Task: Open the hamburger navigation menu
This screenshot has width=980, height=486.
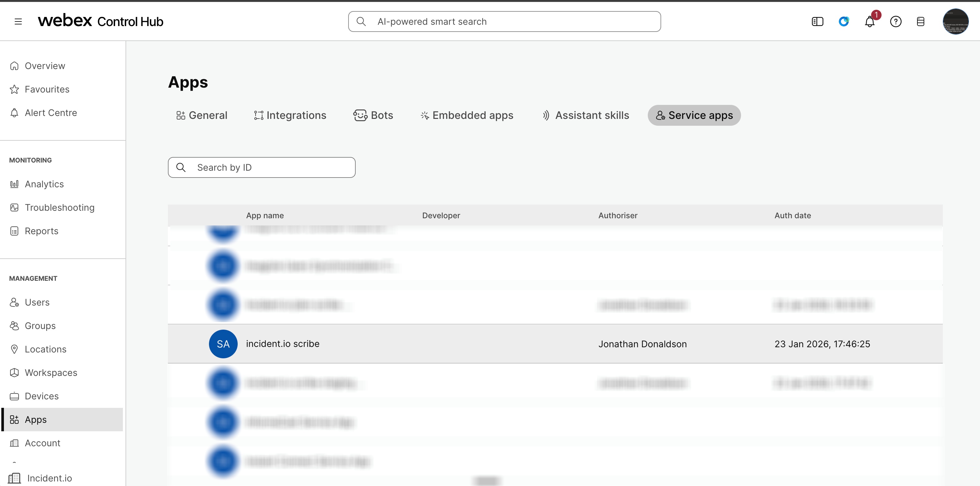Action: [18, 21]
